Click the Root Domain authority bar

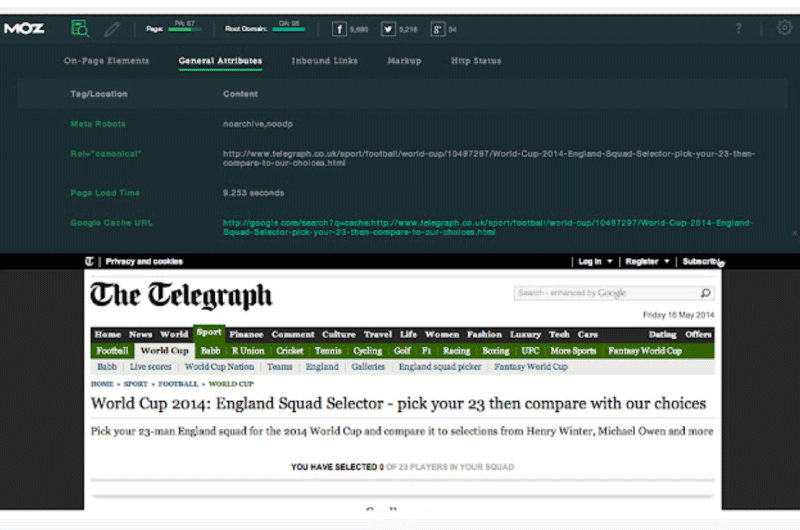[289, 30]
